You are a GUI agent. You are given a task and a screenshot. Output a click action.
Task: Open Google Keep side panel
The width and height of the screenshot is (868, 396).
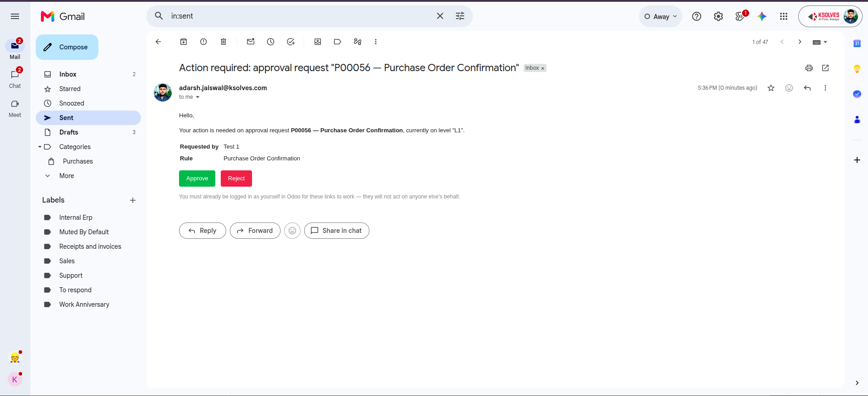point(857,69)
